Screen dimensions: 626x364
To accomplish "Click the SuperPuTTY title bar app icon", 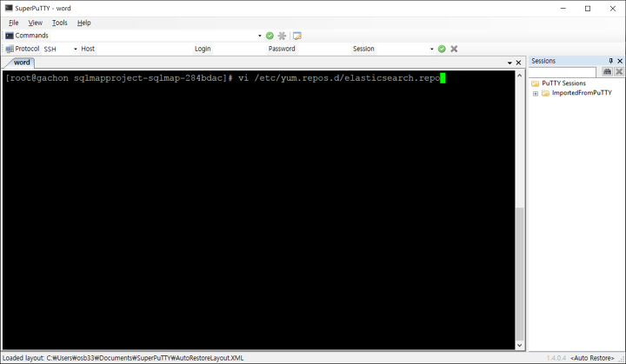I will tap(9, 8).
